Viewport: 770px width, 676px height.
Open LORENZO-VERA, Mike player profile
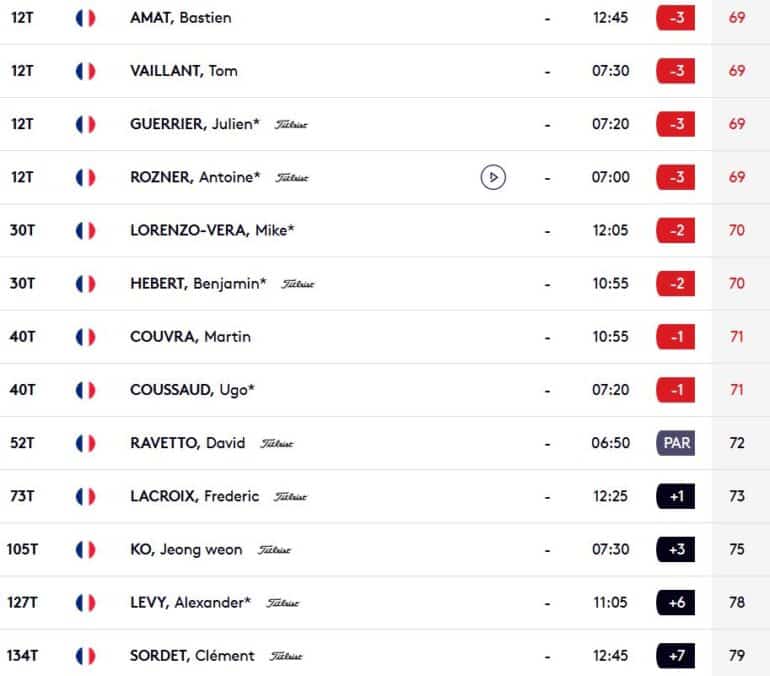212,230
